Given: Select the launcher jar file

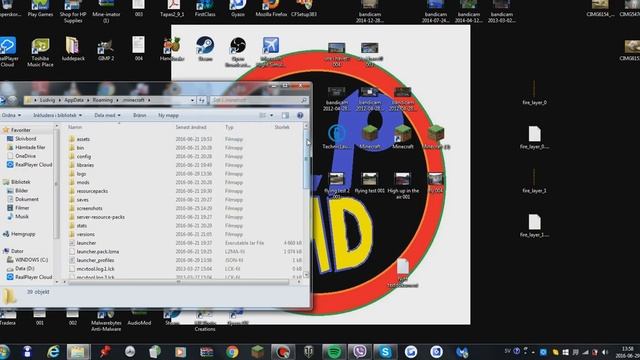Looking at the screenshot, I should tap(86, 243).
